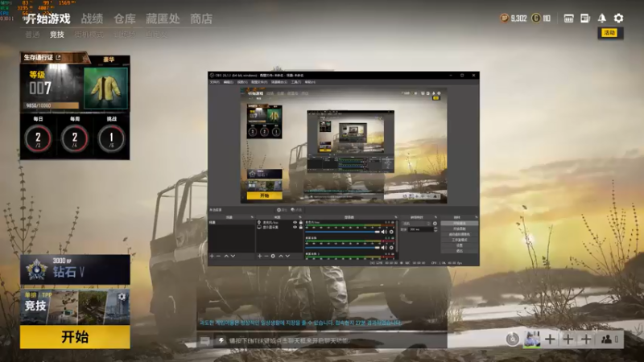Switch to the 商店 tab

pyautogui.click(x=201, y=19)
